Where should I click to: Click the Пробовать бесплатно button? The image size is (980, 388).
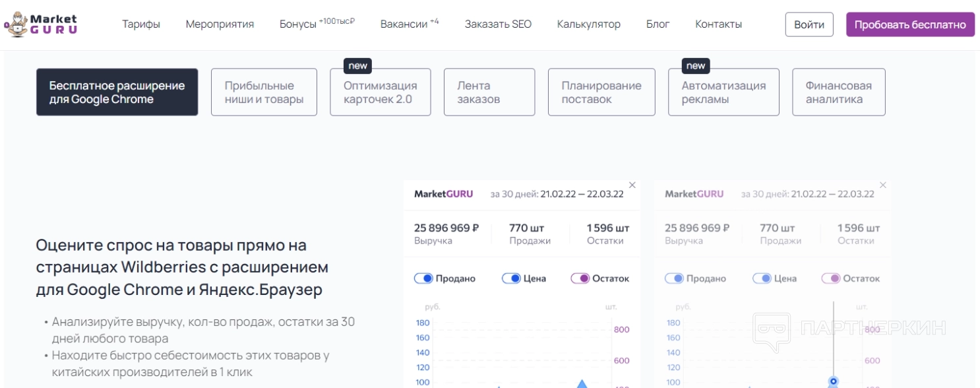tap(910, 24)
